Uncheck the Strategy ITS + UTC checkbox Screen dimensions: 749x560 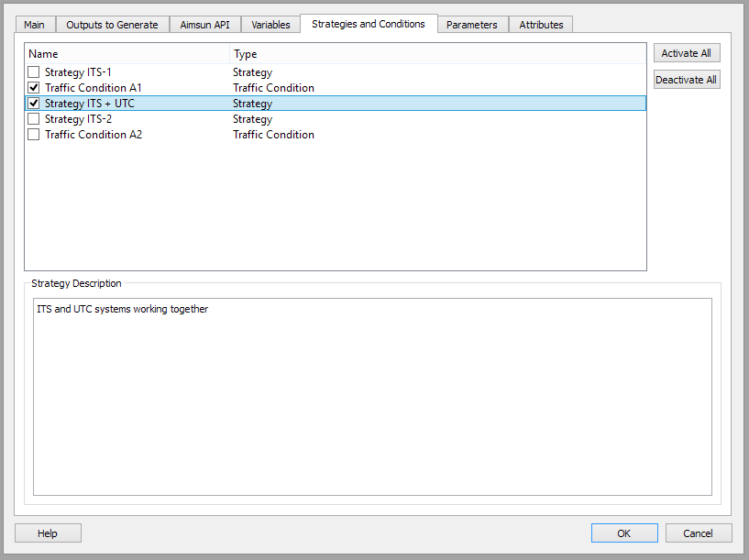34,104
